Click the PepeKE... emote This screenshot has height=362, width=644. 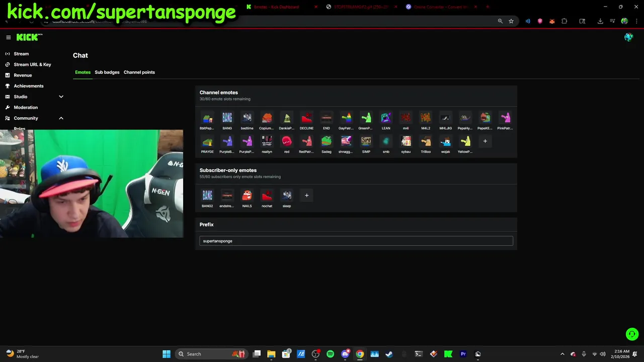click(485, 118)
